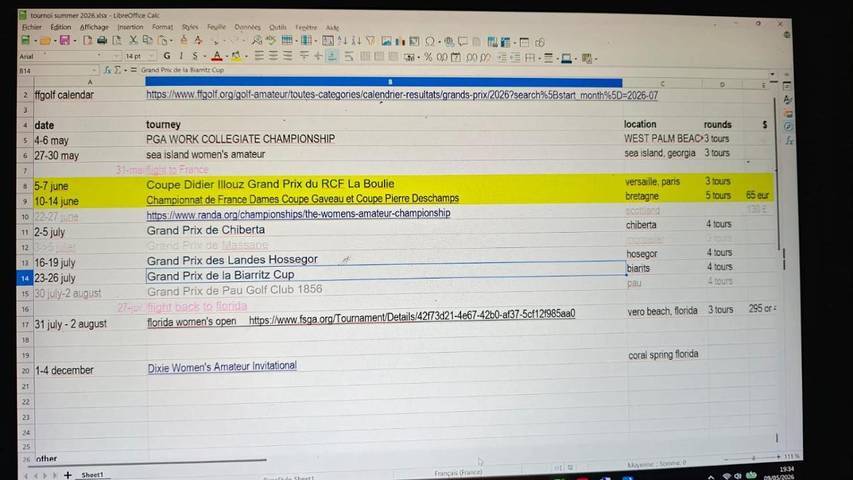Click the Sort descending icon
Viewport: 853px width, 480px height.
[356, 41]
